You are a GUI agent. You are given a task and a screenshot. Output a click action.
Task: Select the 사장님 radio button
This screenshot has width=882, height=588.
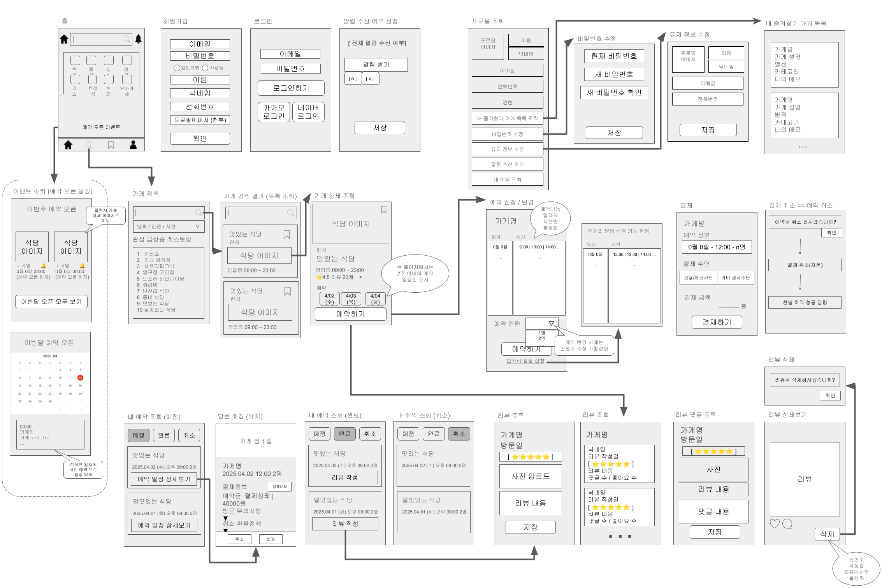click(x=205, y=68)
